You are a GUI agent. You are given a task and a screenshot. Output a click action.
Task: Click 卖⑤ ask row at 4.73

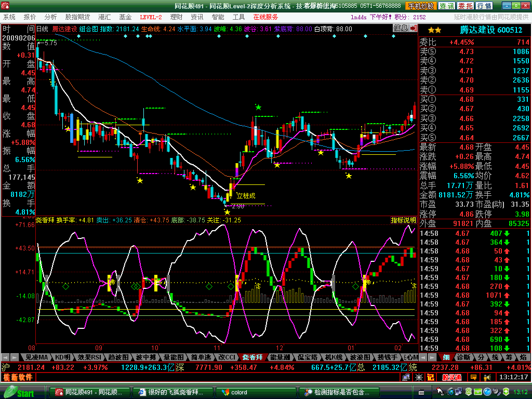(x=474, y=51)
